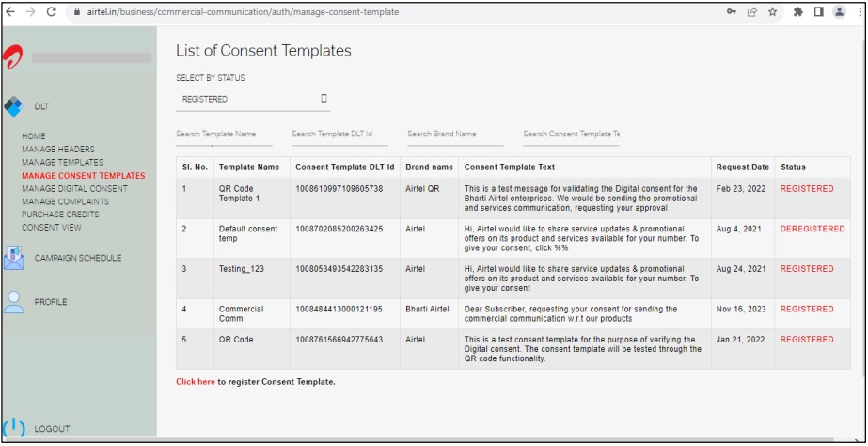Open MANAGE DIGITAL CONSENT in sidebar
Screen dimensions: 868x446
(x=74, y=189)
